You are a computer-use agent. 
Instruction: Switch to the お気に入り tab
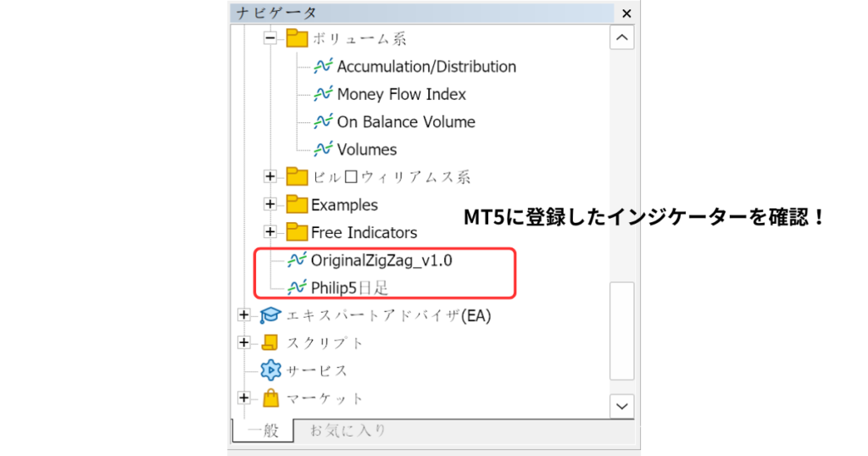click(x=348, y=431)
